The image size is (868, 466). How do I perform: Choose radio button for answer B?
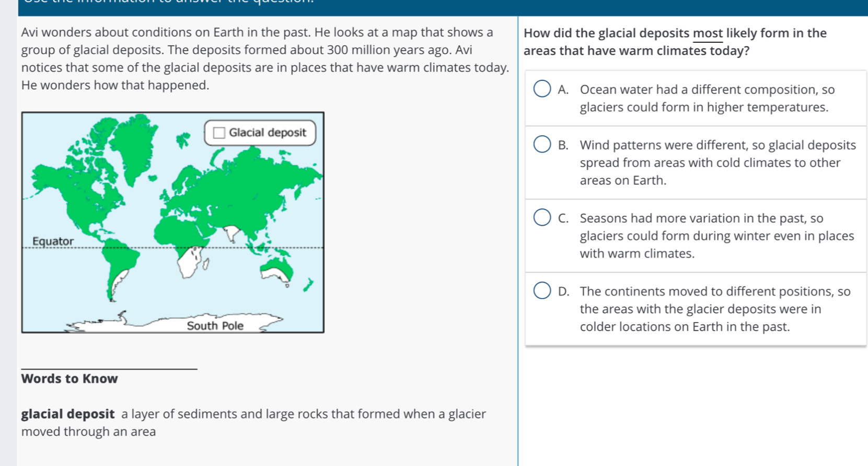tap(542, 145)
